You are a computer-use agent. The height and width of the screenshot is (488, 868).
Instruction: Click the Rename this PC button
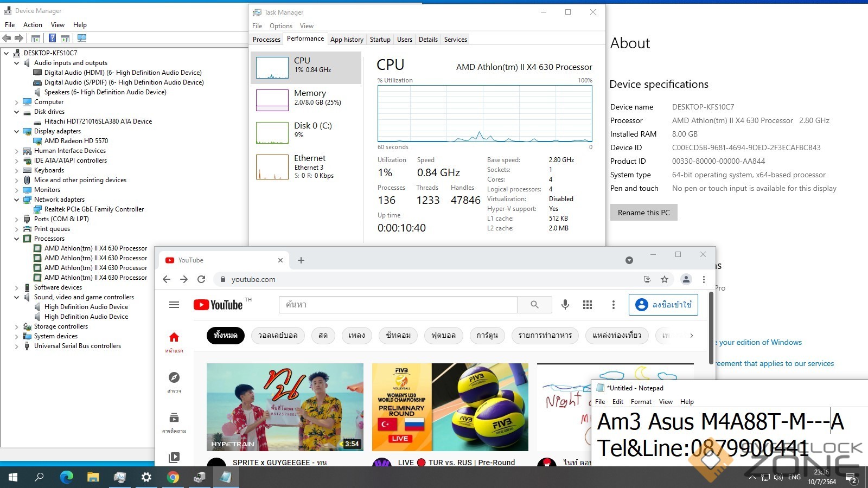[643, 213]
